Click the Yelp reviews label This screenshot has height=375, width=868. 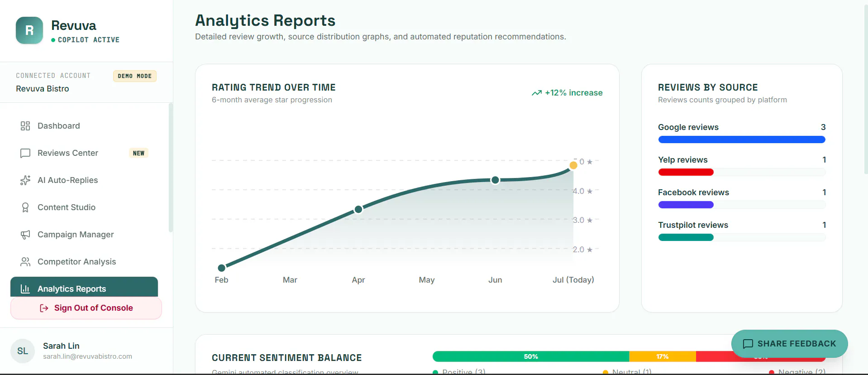[683, 160]
